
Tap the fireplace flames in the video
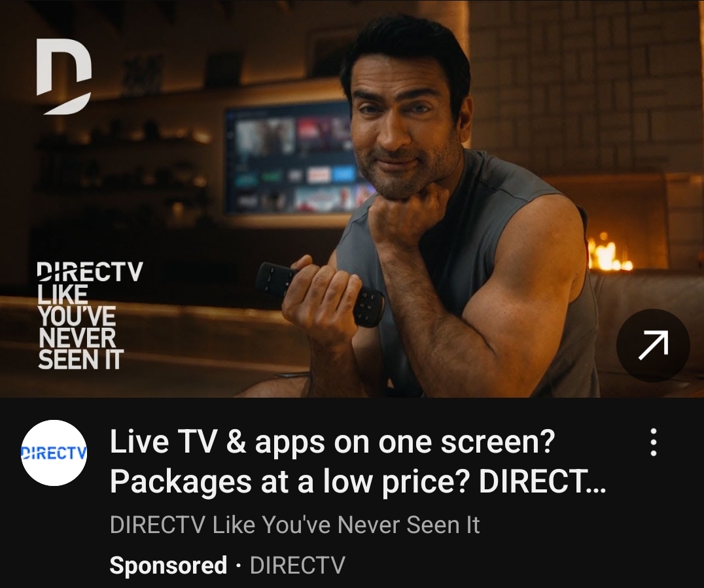tap(609, 255)
